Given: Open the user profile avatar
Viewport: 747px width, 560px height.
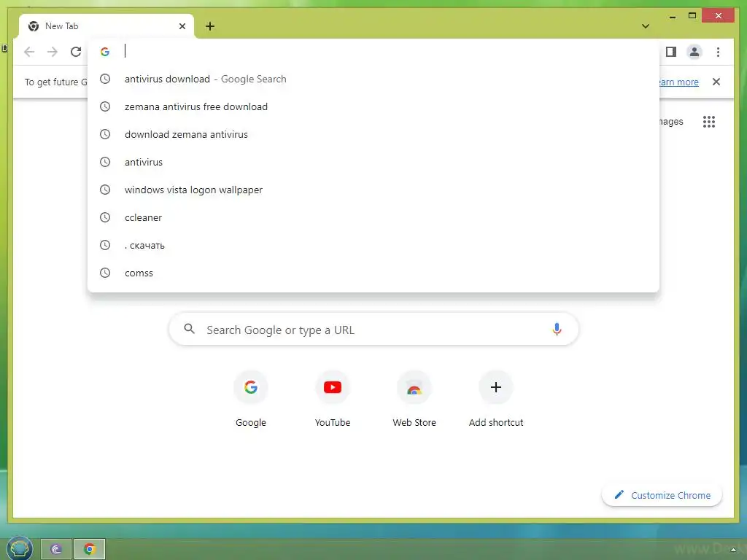Looking at the screenshot, I should [694, 52].
